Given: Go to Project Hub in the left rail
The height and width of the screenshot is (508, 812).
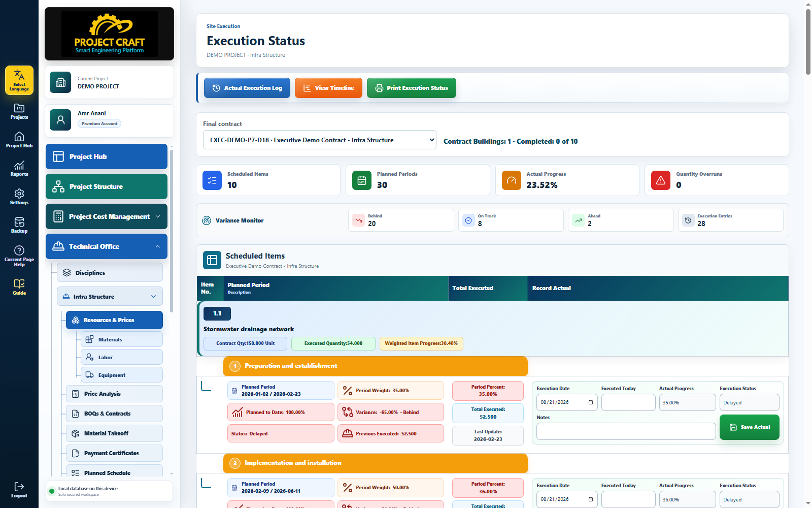Looking at the screenshot, I should pos(19,140).
